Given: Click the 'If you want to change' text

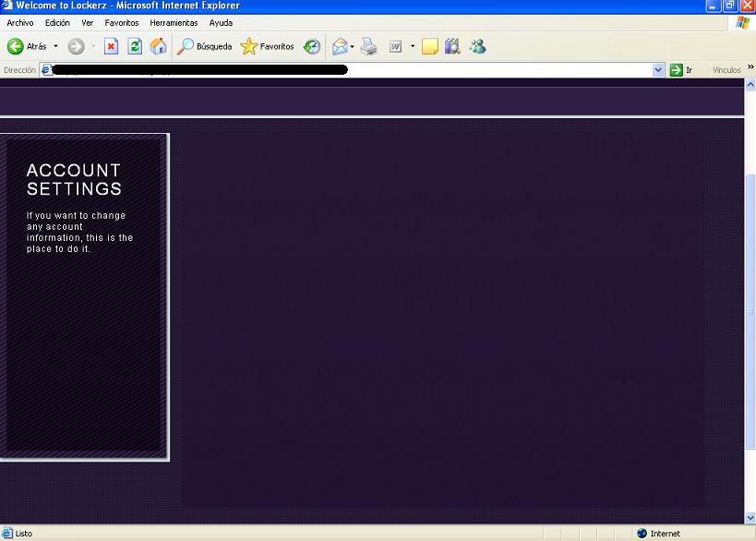Looking at the screenshot, I should coord(76,215).
